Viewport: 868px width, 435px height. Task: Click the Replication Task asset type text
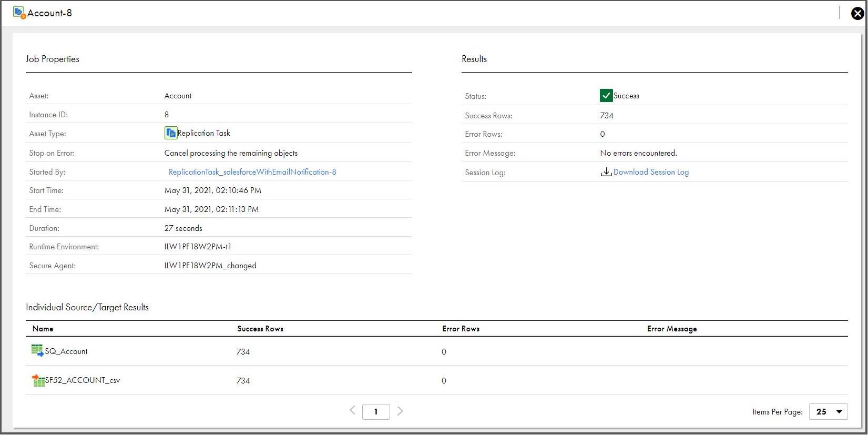click(204, 133)
